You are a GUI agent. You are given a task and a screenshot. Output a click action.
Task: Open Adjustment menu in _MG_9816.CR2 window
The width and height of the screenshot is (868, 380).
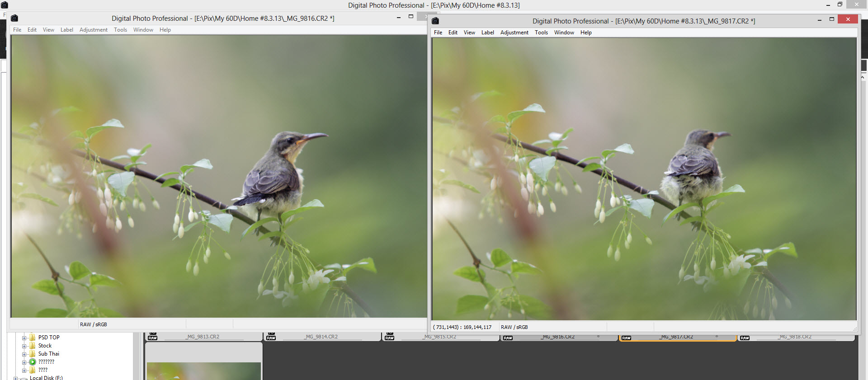coord(94,30)
